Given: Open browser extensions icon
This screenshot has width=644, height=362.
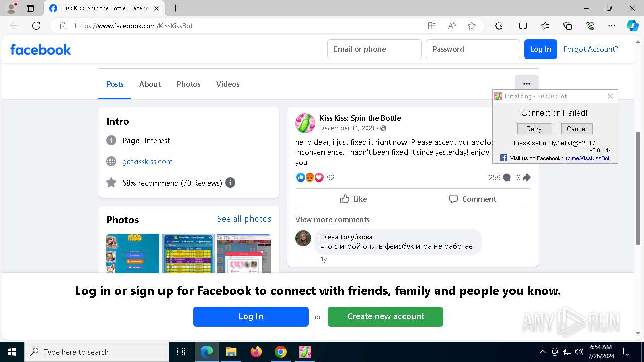Looking at the screenshot, I should coord(499,26).
